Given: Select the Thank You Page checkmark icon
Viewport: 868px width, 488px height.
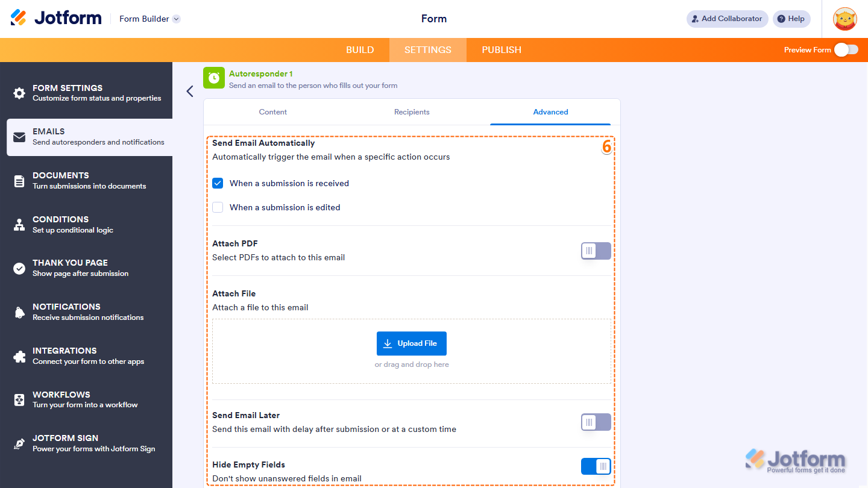Looking at the screenshot, I should [x=19, y=267].
